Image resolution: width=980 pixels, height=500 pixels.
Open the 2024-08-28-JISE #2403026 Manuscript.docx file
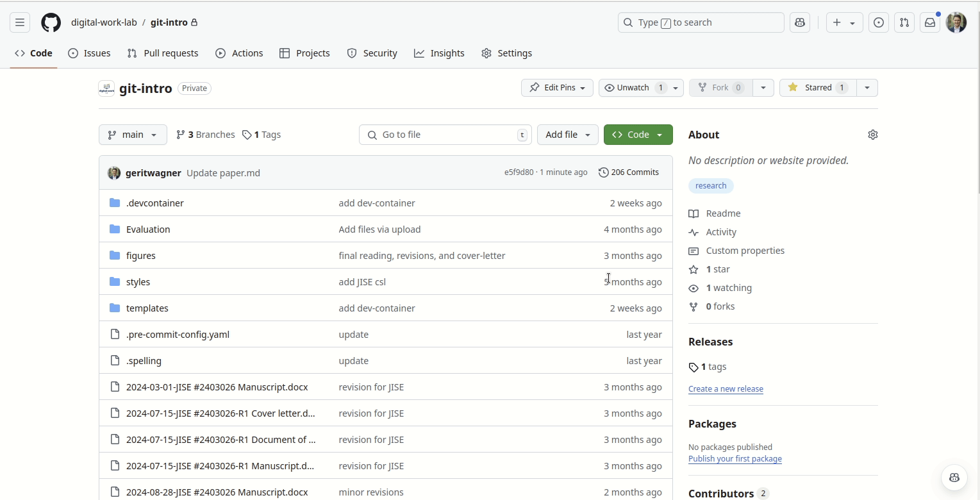tap(217, 492)
